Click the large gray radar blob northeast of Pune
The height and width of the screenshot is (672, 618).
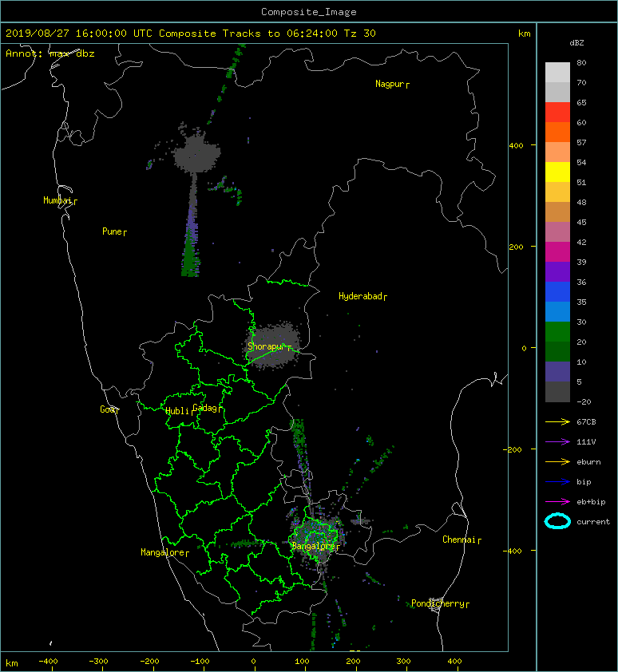coord(197,154)
